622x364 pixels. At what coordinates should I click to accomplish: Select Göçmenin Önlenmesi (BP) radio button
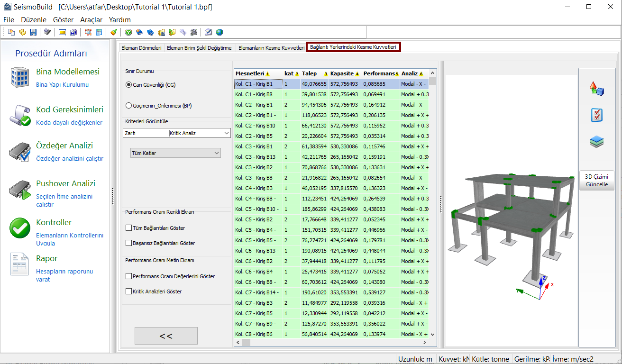[x=128, y=106]
